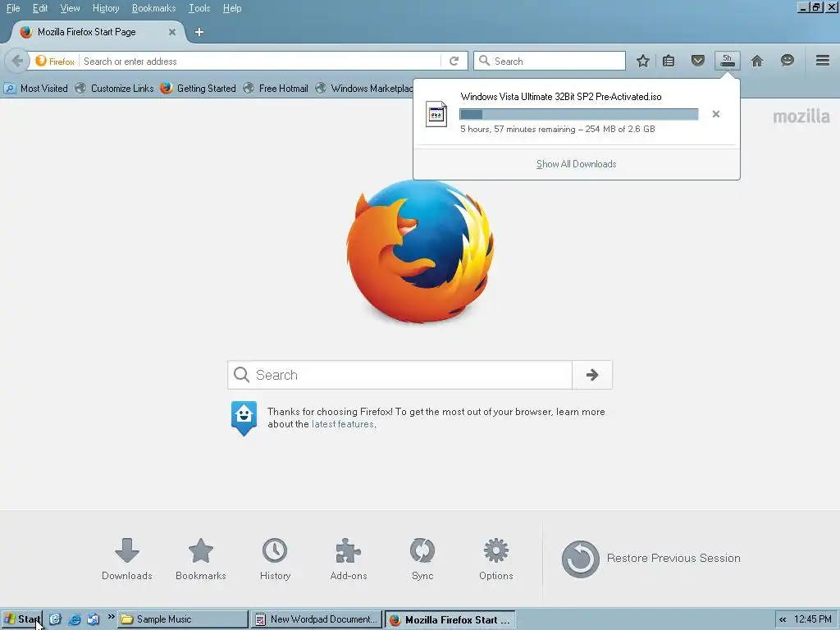Switch to Sample Music taskbar window
Viewport: 840px width, 630px height.
(183, 619)
